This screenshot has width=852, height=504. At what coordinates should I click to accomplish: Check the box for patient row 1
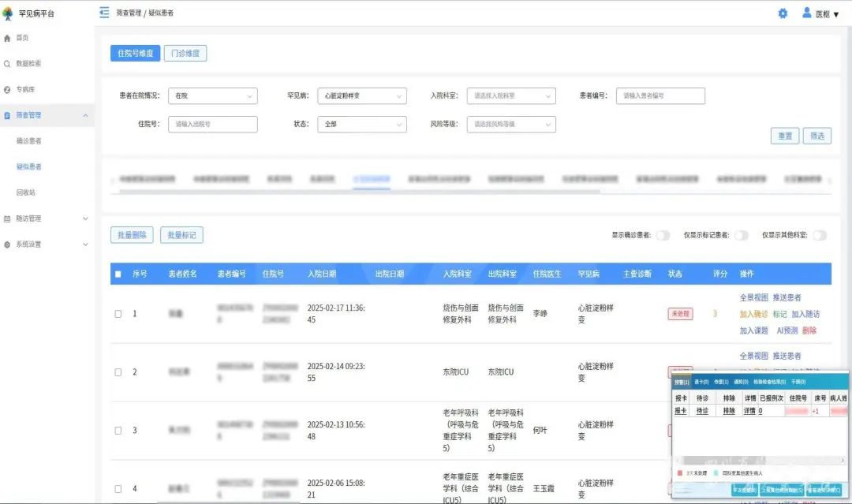tap(118, 314)
